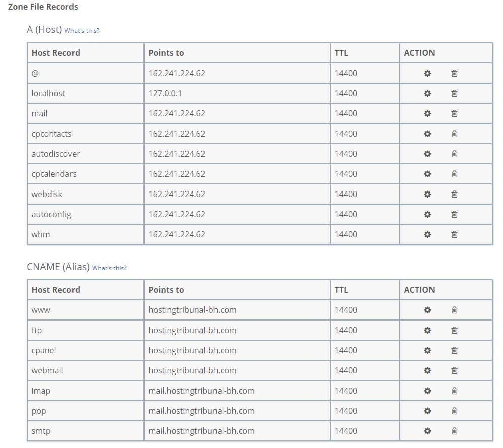Delete the @ root A record
Image resolution: width=503 pixels, height=448 pixels.
pyautogui.click(x=454, y=73)
